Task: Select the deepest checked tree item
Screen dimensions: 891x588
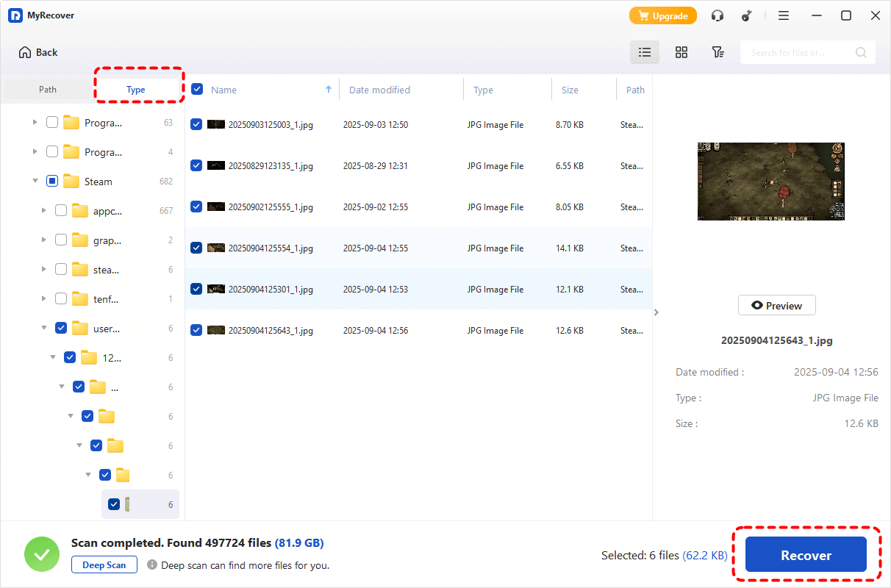Action: point(140,504)
